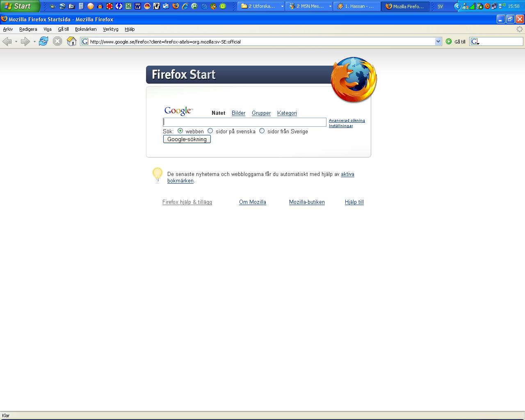Open the MSN figure tray icon
525x420 pixels.
(465, 6)
